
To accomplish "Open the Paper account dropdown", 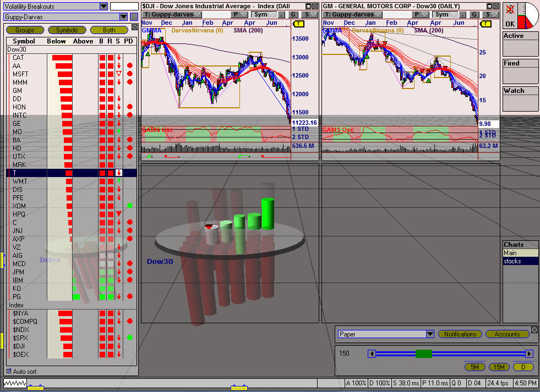I will [430, 334].
